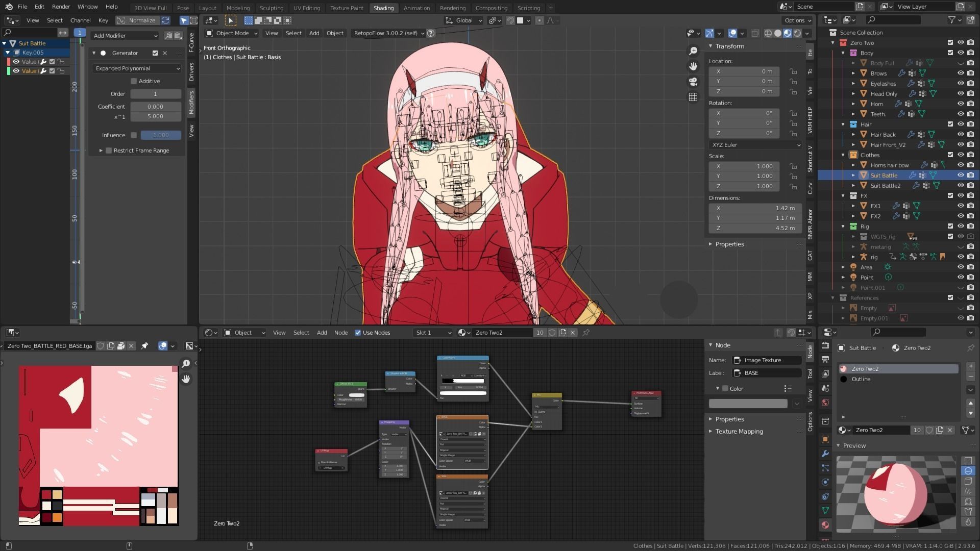Enable Additive checkbox in Generator modifier
Screen dimensions: 980x551
point(134,81)
